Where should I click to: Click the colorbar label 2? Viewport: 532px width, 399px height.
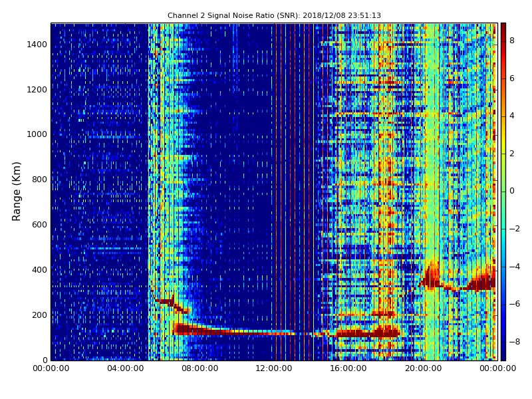512,154
